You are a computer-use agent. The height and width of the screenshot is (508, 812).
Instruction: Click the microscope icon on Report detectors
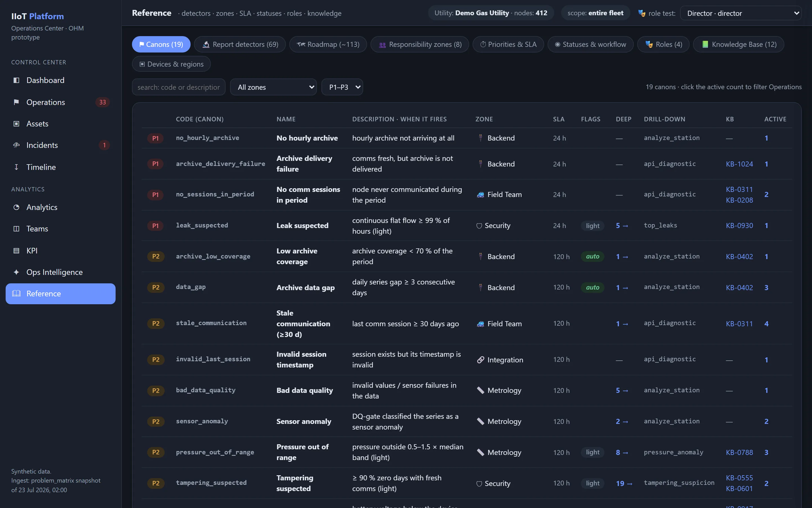tap(206, 44)
